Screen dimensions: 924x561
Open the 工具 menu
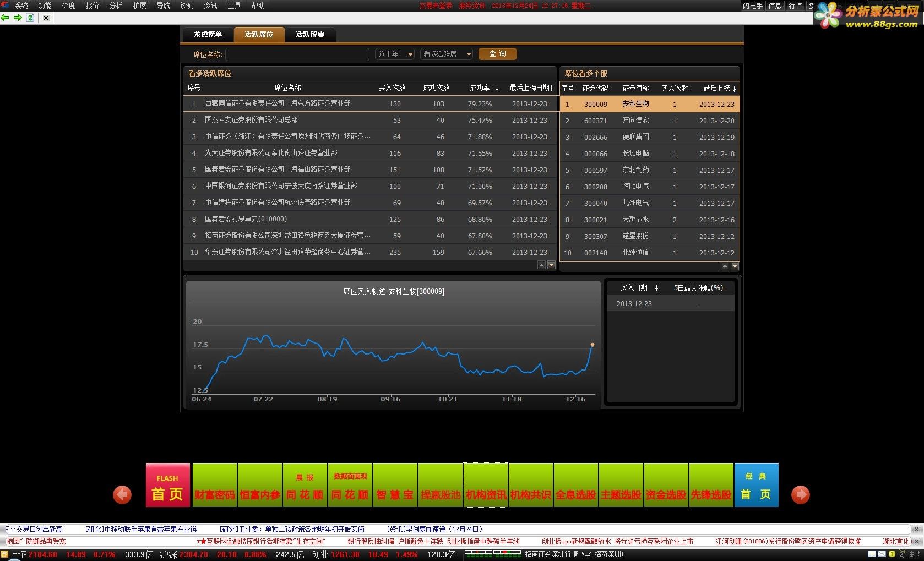click(x=235, y=6)
